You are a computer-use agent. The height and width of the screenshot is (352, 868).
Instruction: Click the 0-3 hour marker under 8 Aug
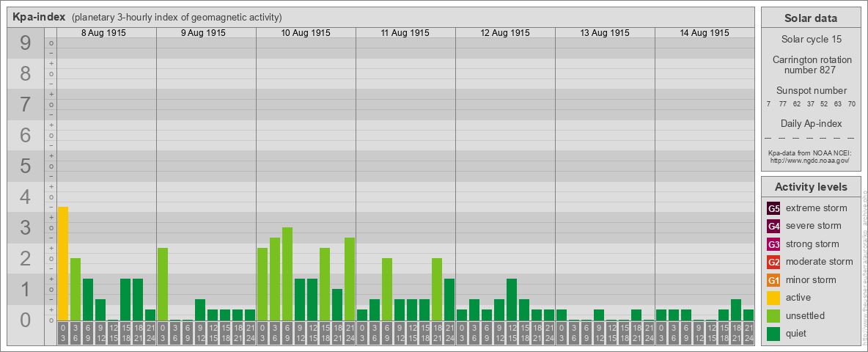[x=63, y=334]
